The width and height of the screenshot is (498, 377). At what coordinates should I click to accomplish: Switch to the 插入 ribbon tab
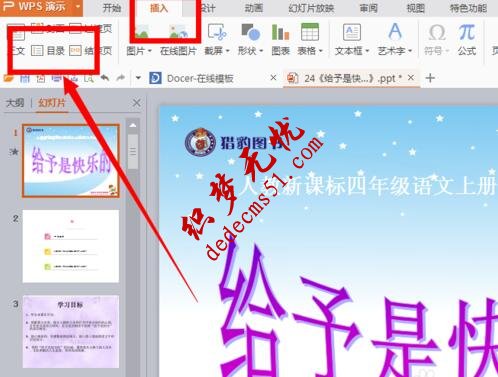point(159,8)
